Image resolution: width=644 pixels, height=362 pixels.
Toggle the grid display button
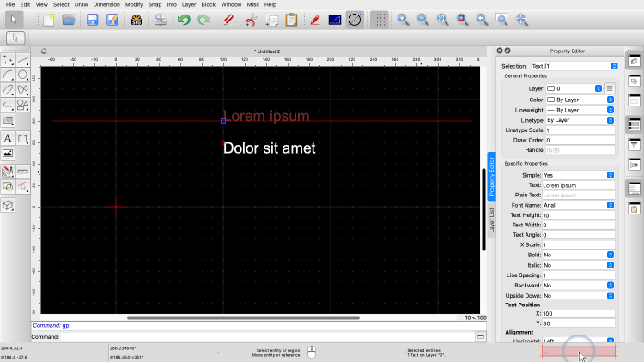pyautogui.click(x=379, y=20)
